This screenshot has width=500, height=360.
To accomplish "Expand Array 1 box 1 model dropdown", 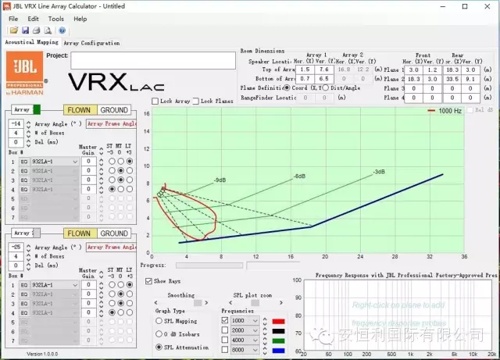I will tap(75, 162).
